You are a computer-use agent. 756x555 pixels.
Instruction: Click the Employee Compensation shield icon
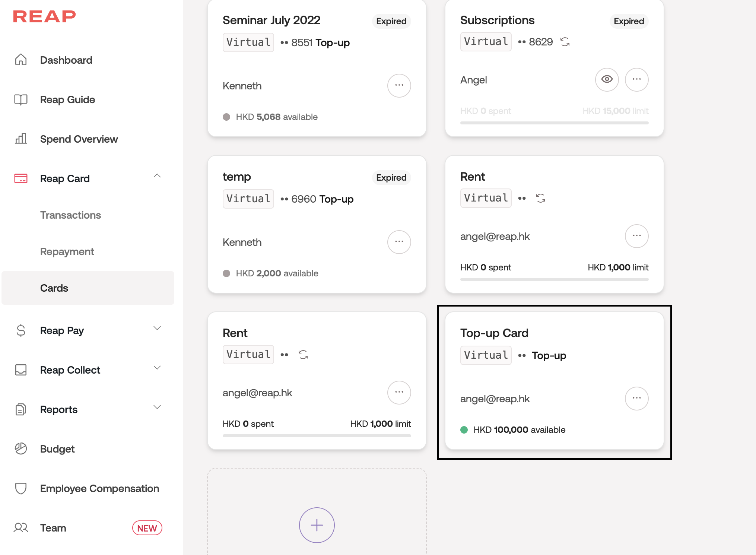click(21, 488)
